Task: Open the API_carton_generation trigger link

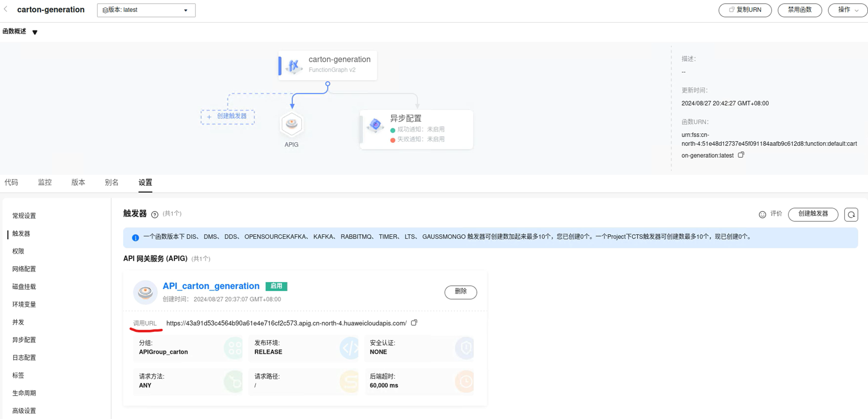Action: (211, 286)
